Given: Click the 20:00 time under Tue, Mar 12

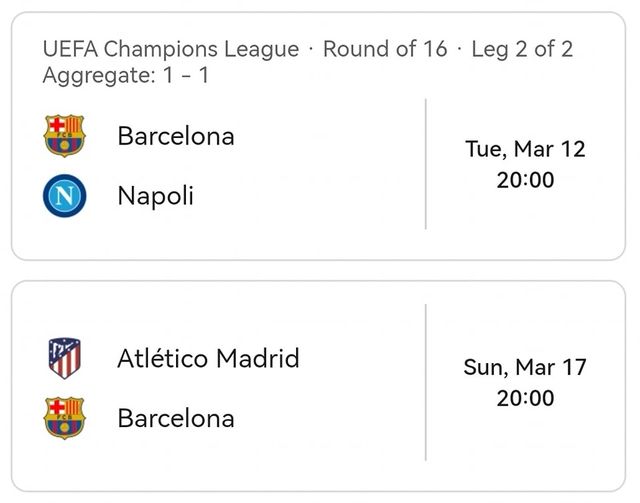Looking at the screenshot, I should coord(525,180).
